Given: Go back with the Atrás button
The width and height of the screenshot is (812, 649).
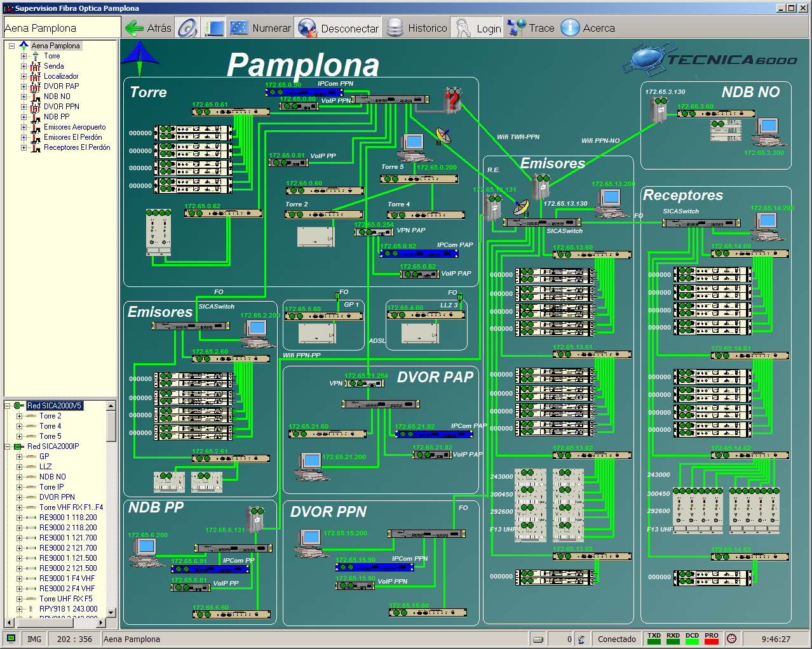Looking at the screenshot, I should pyautogui.click(x=148, y=28).
